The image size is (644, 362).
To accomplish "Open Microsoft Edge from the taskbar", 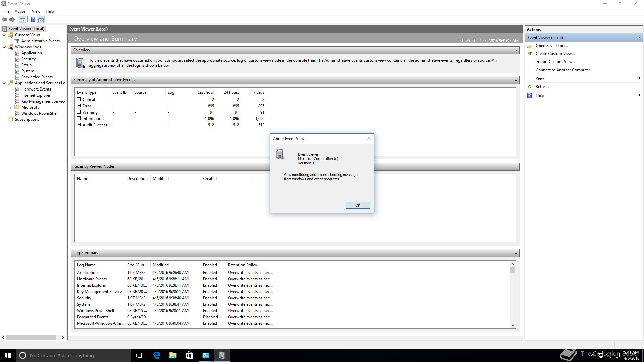I will (157, 355).
